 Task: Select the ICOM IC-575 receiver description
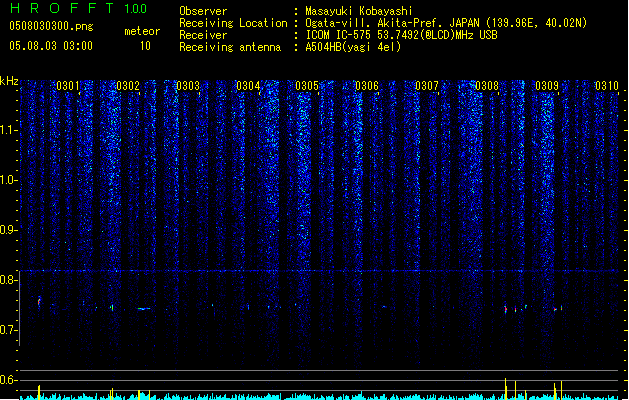tap(402, 35)
